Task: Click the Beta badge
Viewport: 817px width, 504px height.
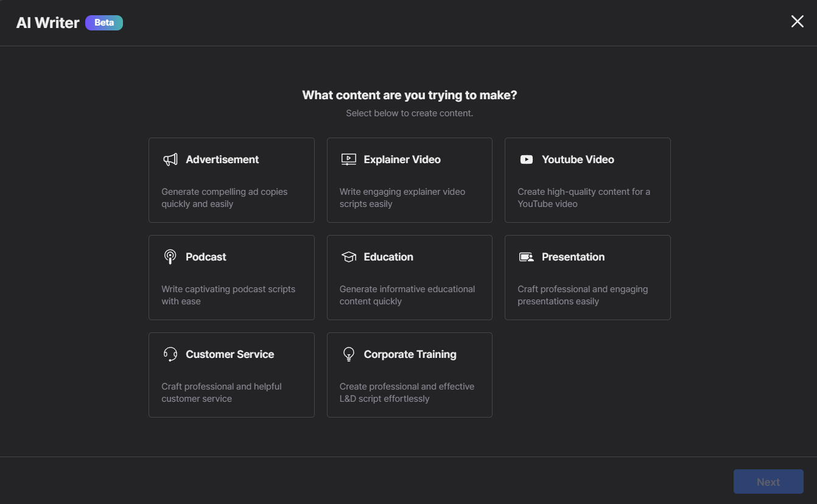Action: click(104, 23)
